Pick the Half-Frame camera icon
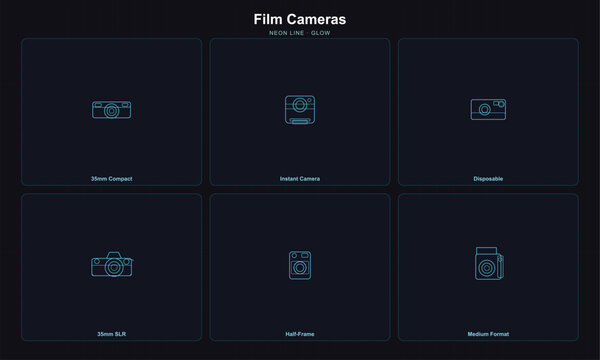This screenshot has height=360, width=600. 300,265
